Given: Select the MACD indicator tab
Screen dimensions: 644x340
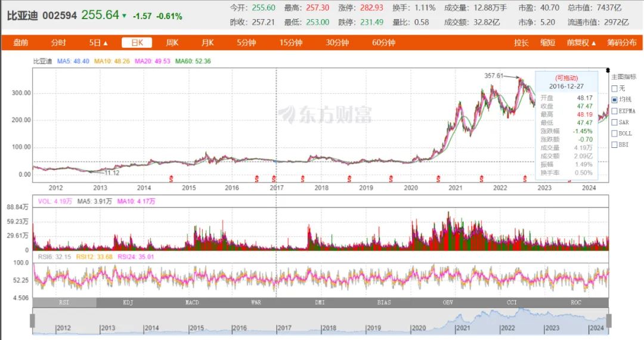Looking at the screenshot, I should tap(192, 302).
